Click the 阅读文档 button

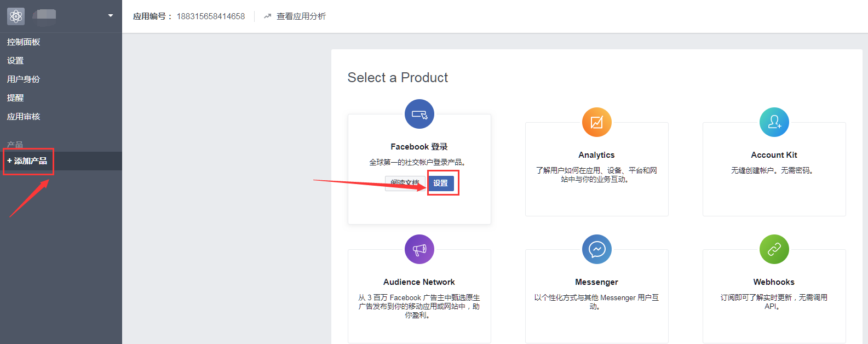[x=404, y=183]
